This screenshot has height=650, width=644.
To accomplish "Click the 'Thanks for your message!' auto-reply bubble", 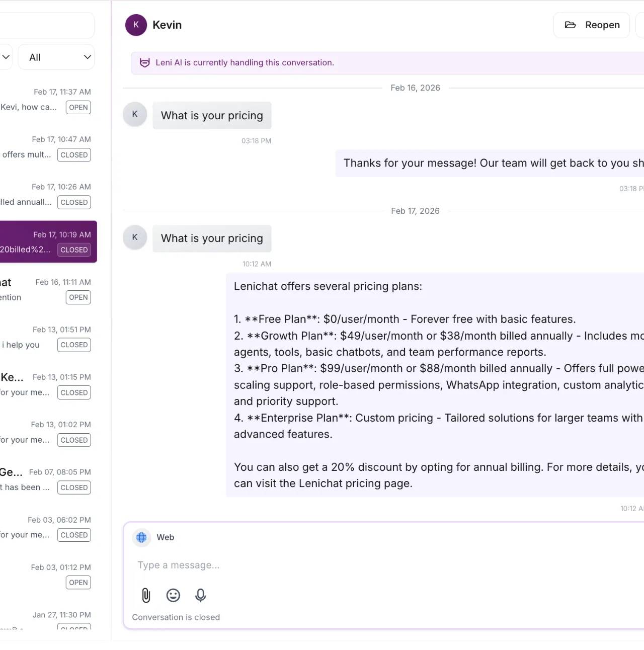I will (x=490, y=163).
